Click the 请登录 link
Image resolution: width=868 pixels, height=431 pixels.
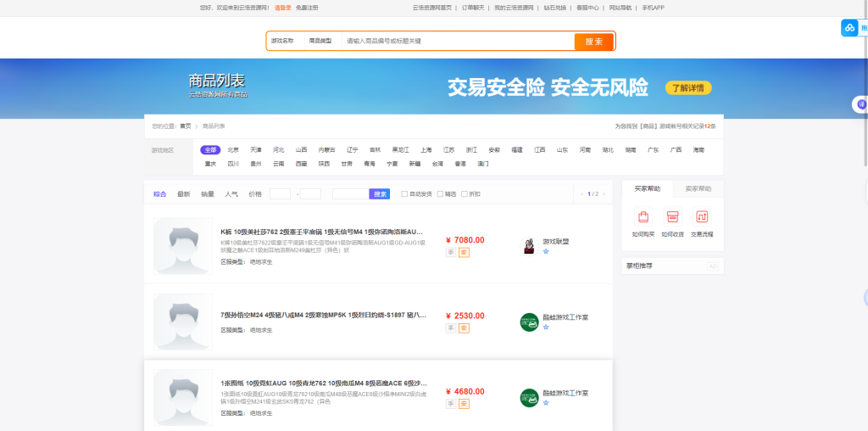pos(283,8)
